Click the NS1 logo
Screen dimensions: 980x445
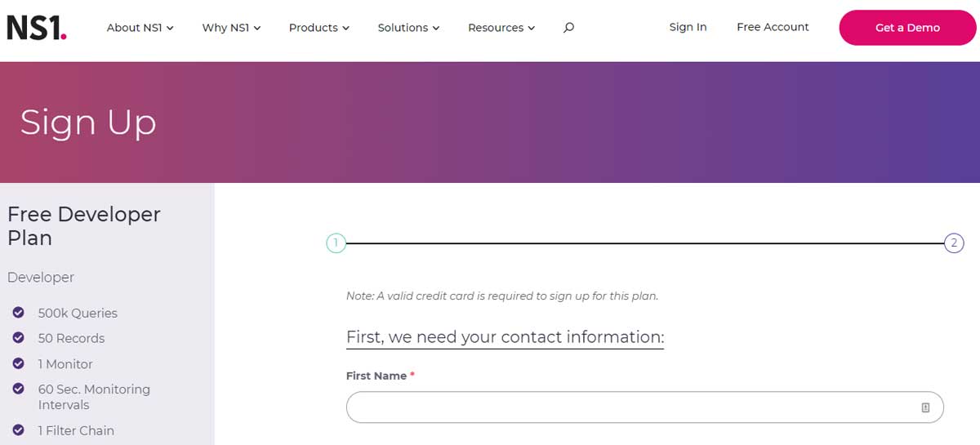(x=37, y=28)
